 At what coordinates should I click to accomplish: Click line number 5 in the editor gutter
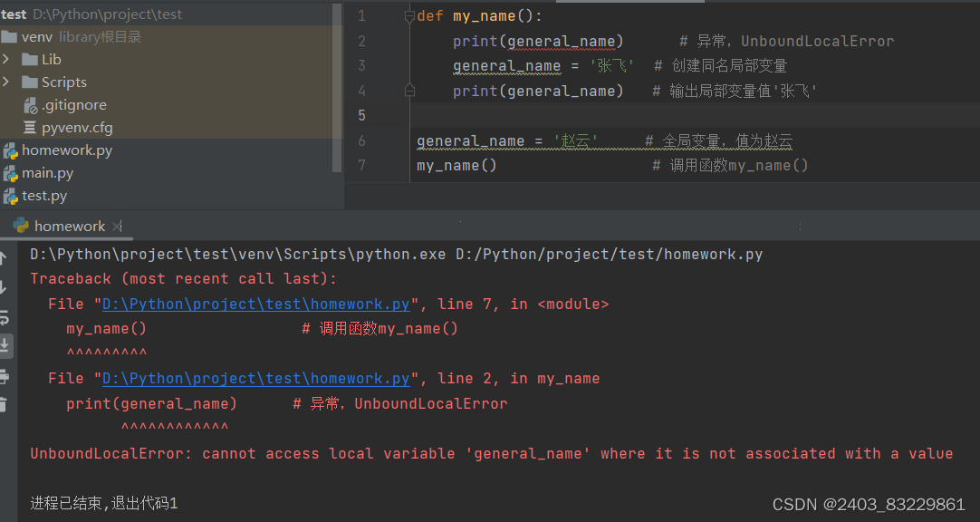coord(361,115)
